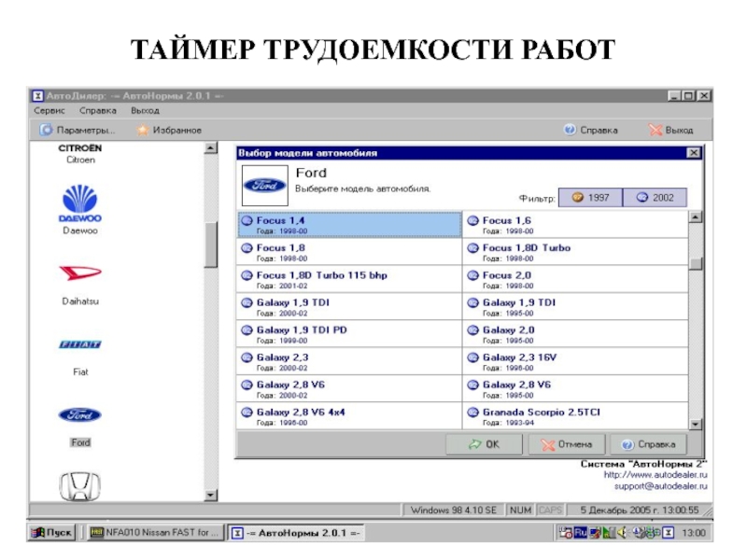747x560 pixels.
Task: Select Galaxy 1,9 TDI 1995-00 row
Action: tap(575, 307)
